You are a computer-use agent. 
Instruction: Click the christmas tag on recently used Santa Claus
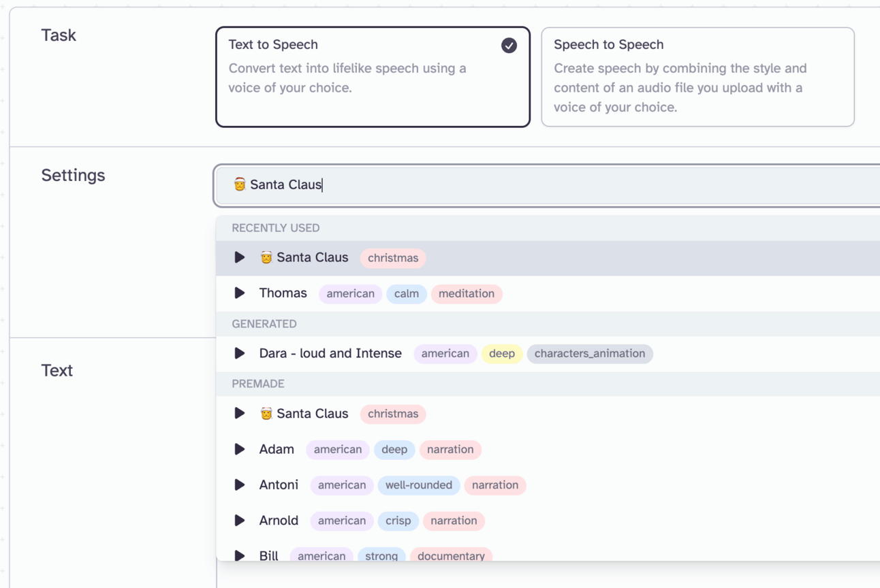tap(393, 258)
